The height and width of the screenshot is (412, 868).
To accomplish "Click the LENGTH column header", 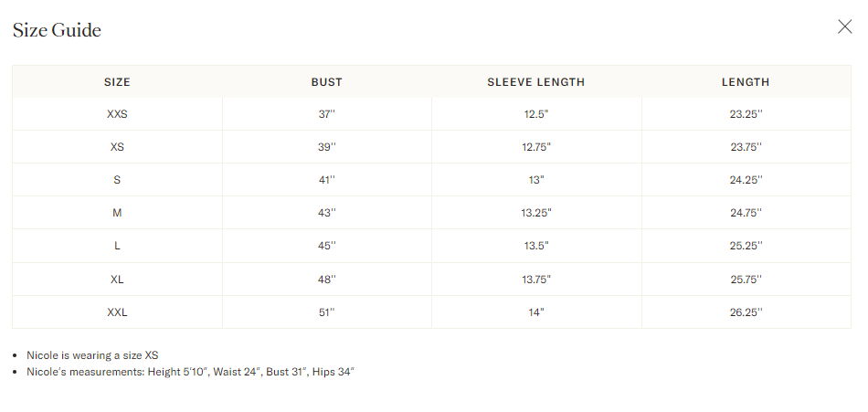I will (746, 82).
